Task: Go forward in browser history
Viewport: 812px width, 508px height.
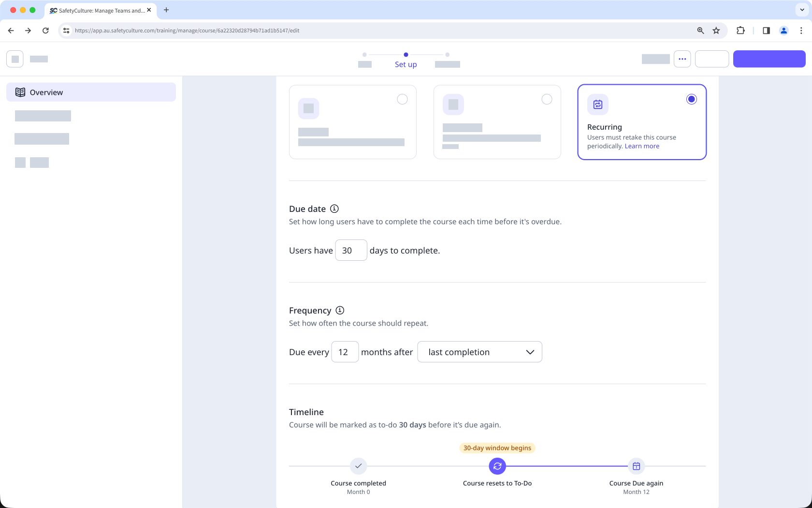Action: [28, 30]
